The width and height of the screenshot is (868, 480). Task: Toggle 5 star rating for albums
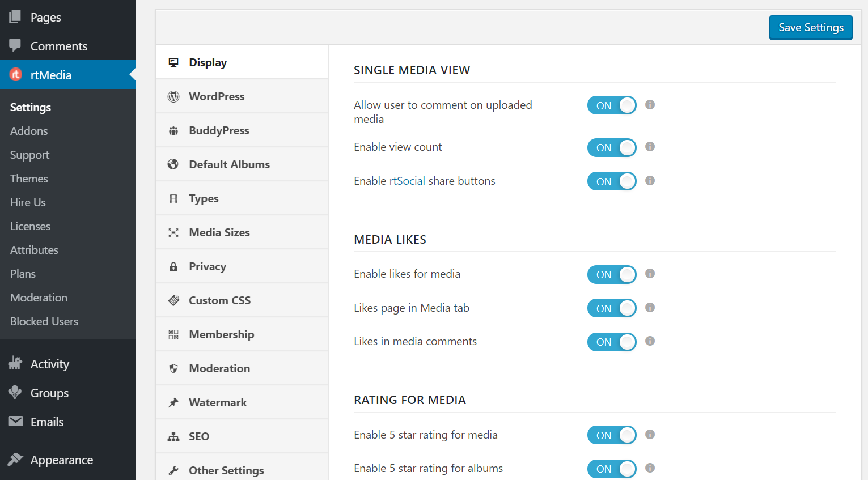(612, 469)
